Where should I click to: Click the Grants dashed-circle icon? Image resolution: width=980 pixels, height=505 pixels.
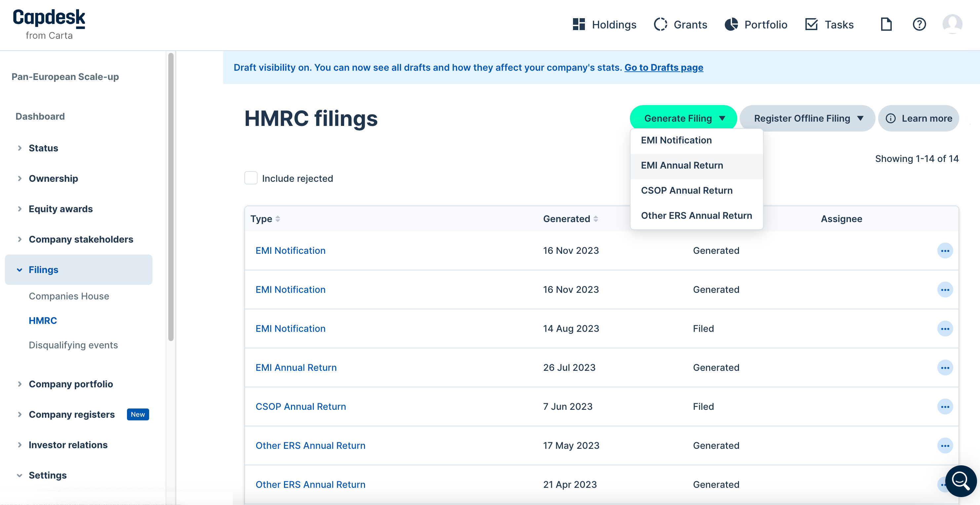(660, 24)
